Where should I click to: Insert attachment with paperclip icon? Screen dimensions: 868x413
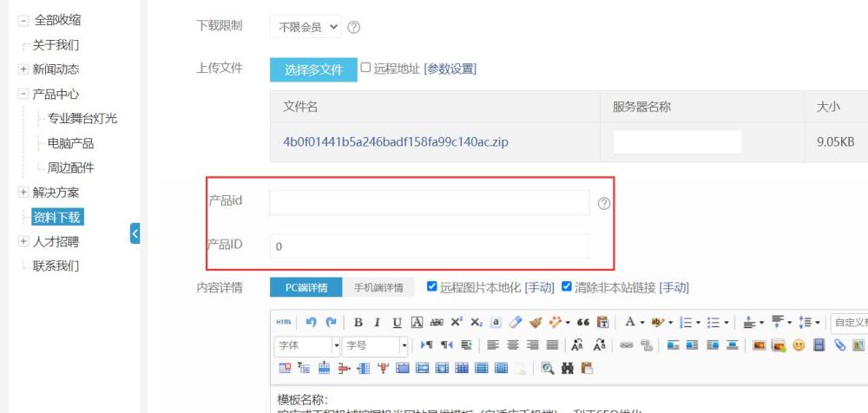click(839, 345)
